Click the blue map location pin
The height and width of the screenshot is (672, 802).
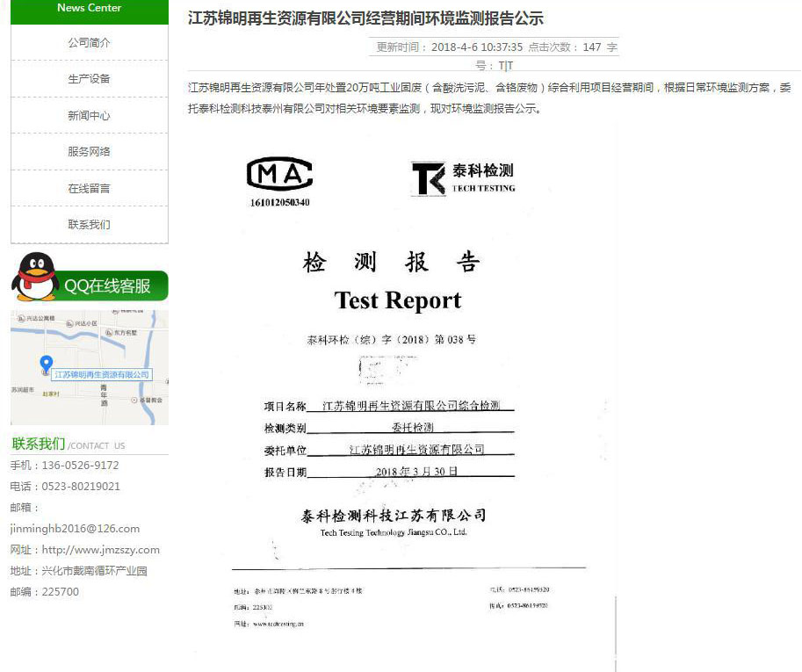46,365
